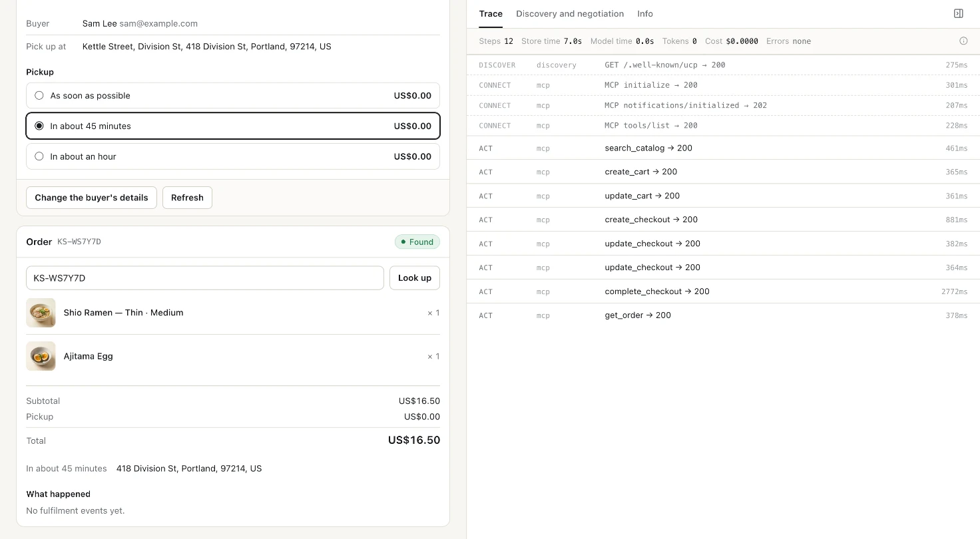Select the update_checkout row with 364ms
Image resolution: width=980 pixels, height=539 pixels.
coord(723,268)
